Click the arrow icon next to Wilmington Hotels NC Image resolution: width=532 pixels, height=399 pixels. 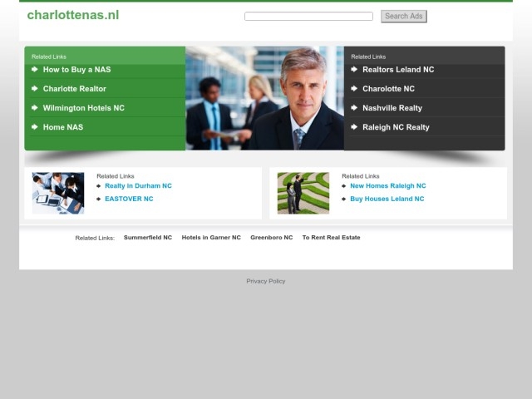coord(35,108)
